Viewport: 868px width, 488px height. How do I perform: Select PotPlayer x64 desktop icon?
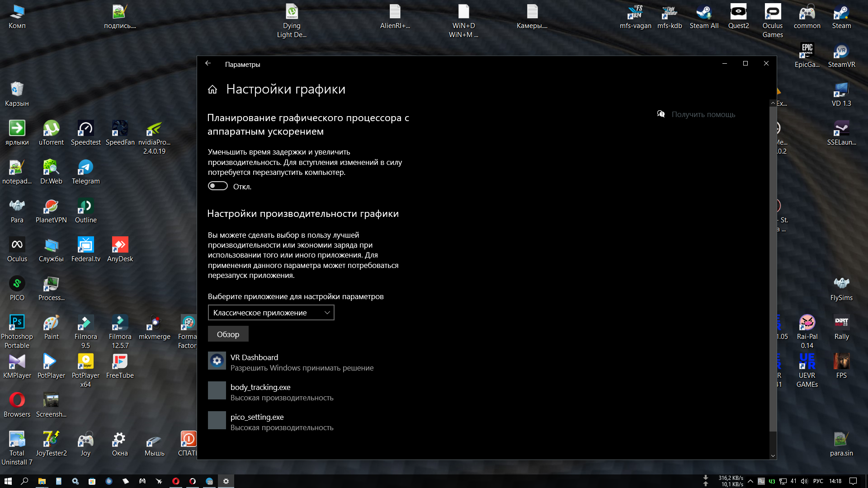[x=85, y=371]
